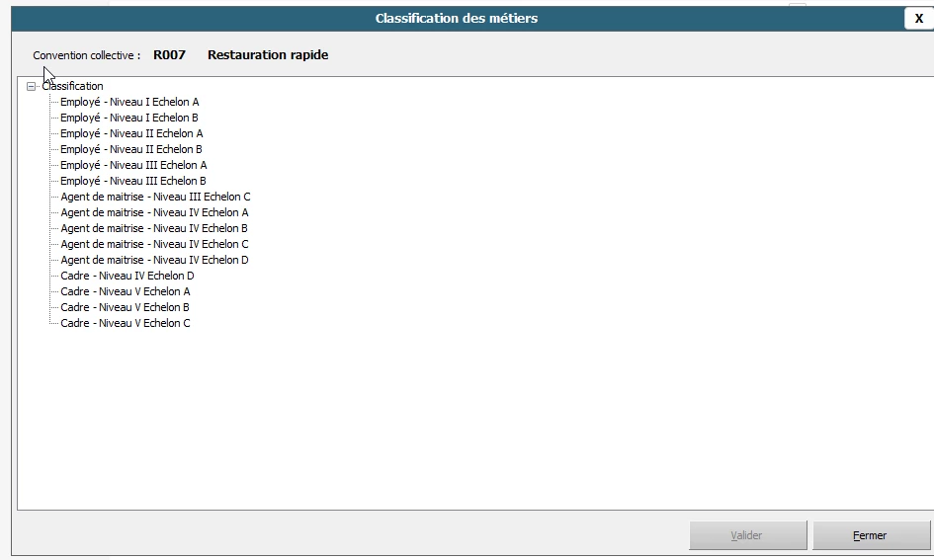
Task: Select Agent de maitrise Niveau IV Echelon D
Action: (154, 260)
